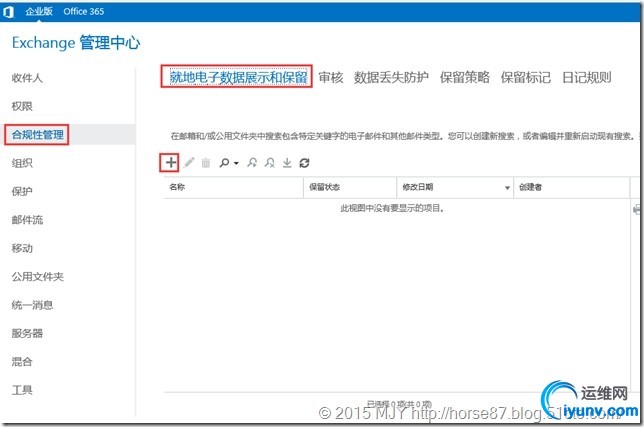Image resolution: width=644 pixels, height=427 pixels.
Task: Switch to the 保留标记 tab
Action: [525, 77]
